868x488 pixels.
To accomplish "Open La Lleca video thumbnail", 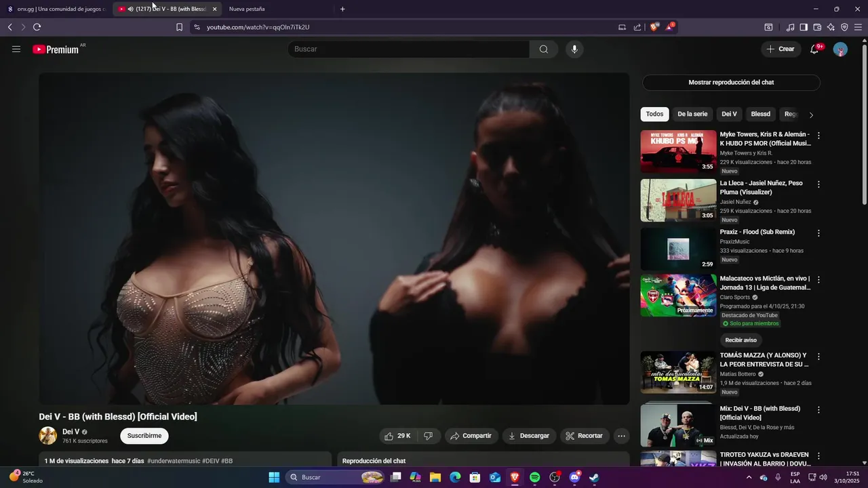I will pos(678,200).
